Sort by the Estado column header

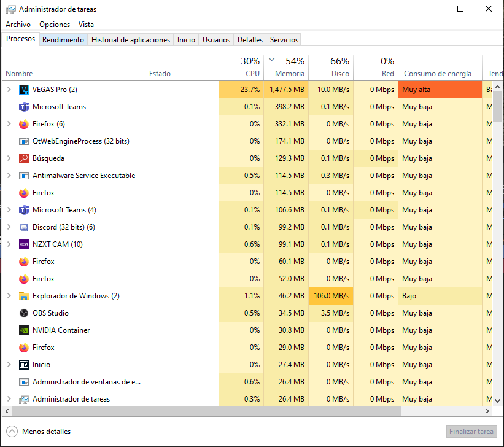(182, 68)
